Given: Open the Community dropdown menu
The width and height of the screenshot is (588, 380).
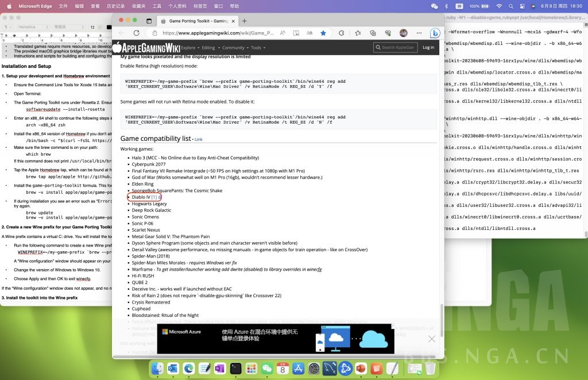Looking at the screenshot, I should tap(235, 48).
